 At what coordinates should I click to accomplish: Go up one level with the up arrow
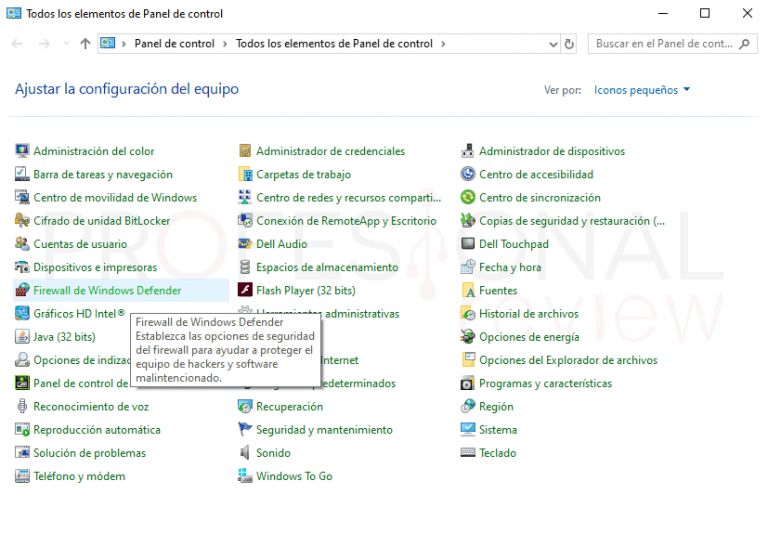click(x=85, y=44)
